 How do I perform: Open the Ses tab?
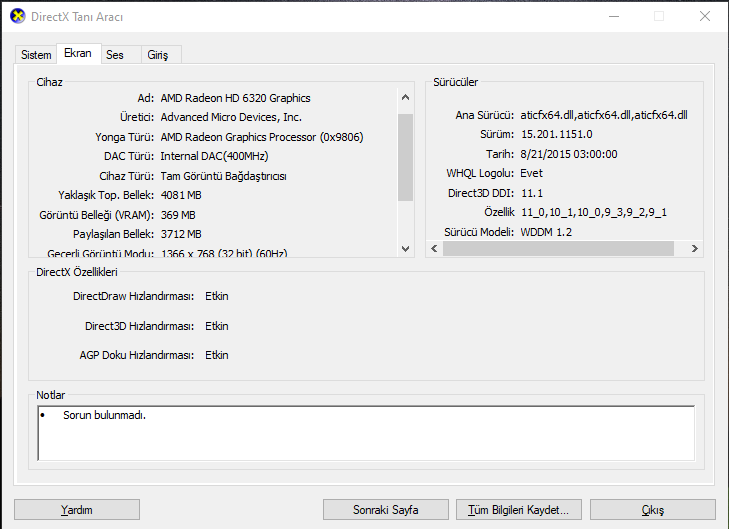115,55
